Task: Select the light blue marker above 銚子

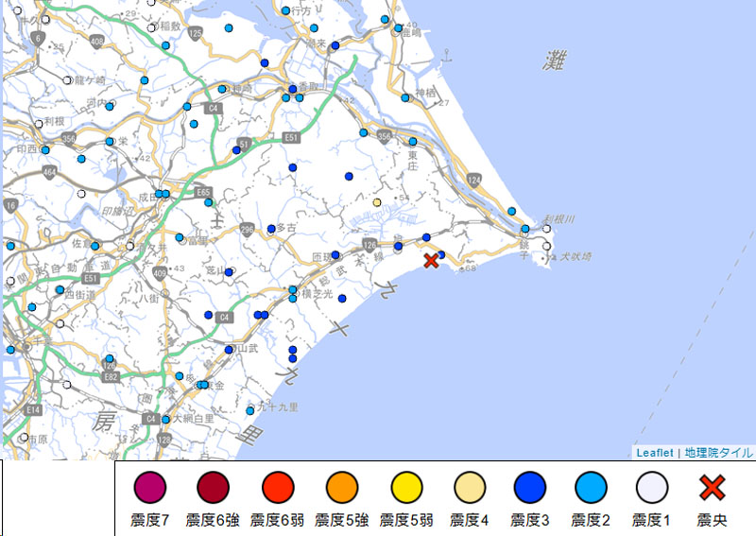Action: pos(525,229)
